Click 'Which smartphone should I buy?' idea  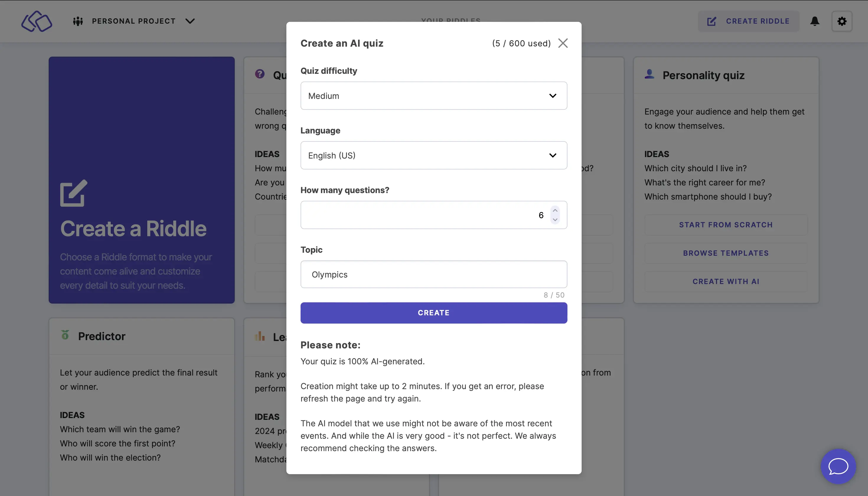click(708, 197)
